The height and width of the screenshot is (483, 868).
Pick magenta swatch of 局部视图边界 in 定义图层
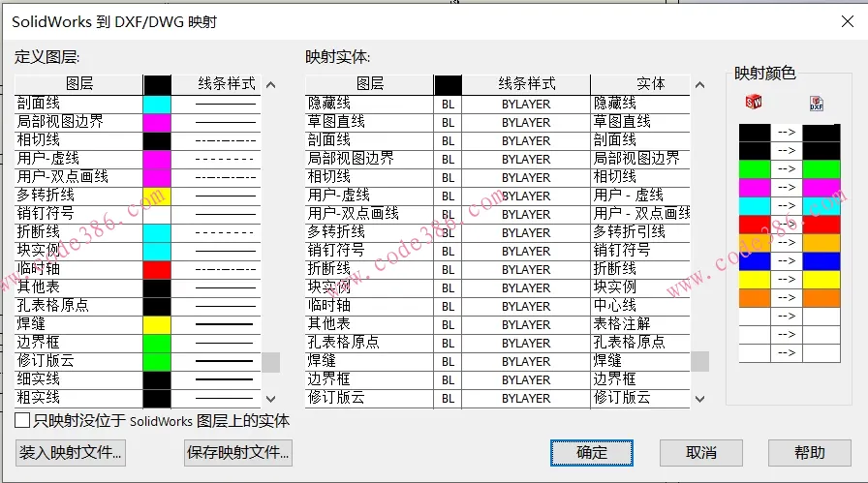(x=157, y=122)
